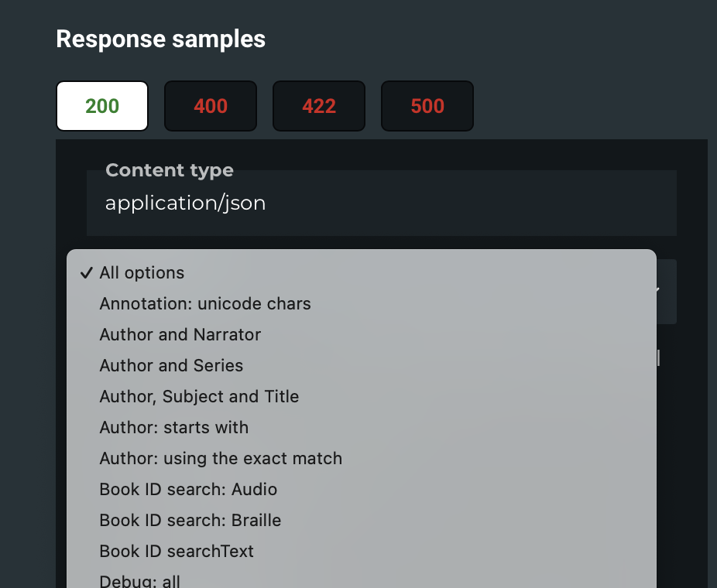Viewport: 717px width, 588px height.
Task: Pick "Book ID search: Braille" from the list
Action: pos(190,520)
